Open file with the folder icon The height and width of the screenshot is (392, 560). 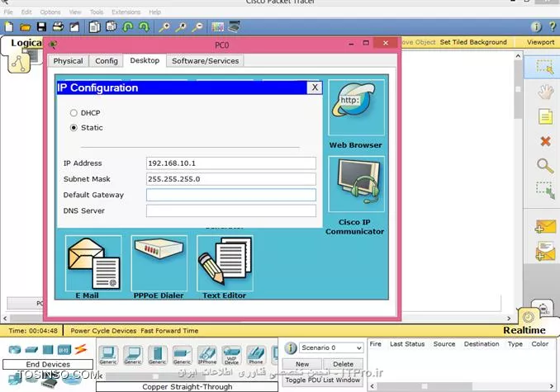click(x=25, y=27)
